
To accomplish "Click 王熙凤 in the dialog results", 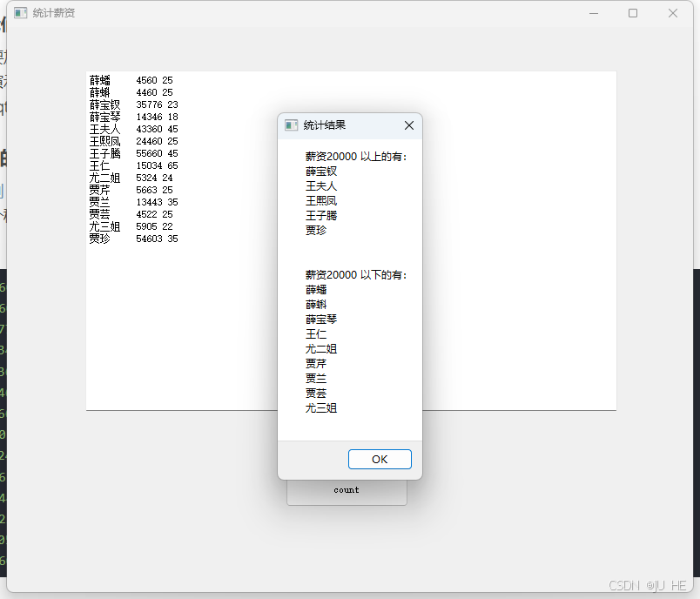I will (x=321, y=201).
